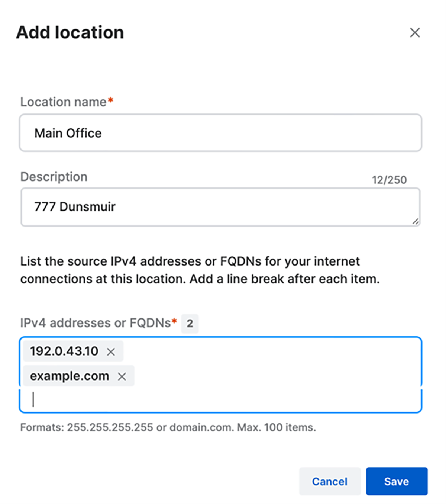
Task: Click the Add location dialog title
Action: (x=70, y=33)
